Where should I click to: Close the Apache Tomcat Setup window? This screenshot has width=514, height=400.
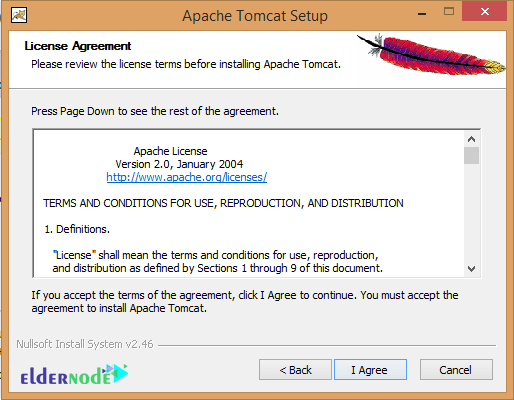(485, 12)
